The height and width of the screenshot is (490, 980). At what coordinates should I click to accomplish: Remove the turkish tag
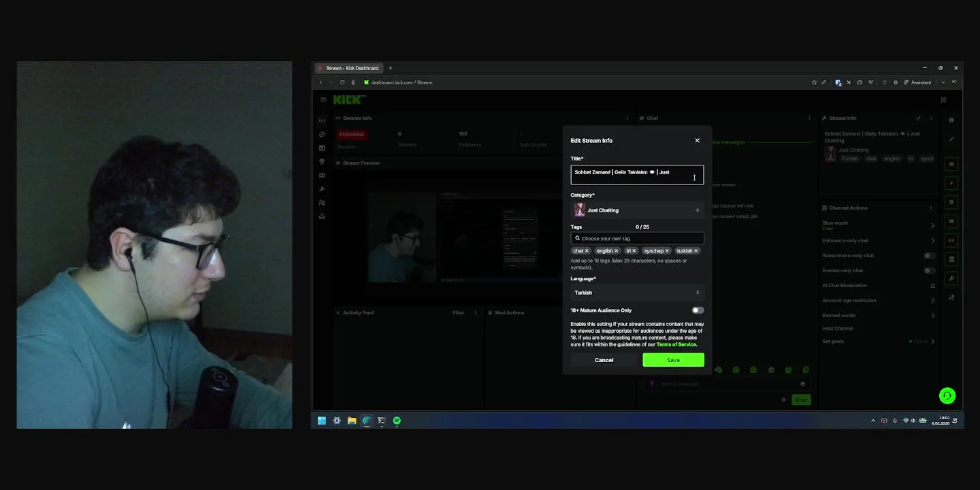coord(696,250)
